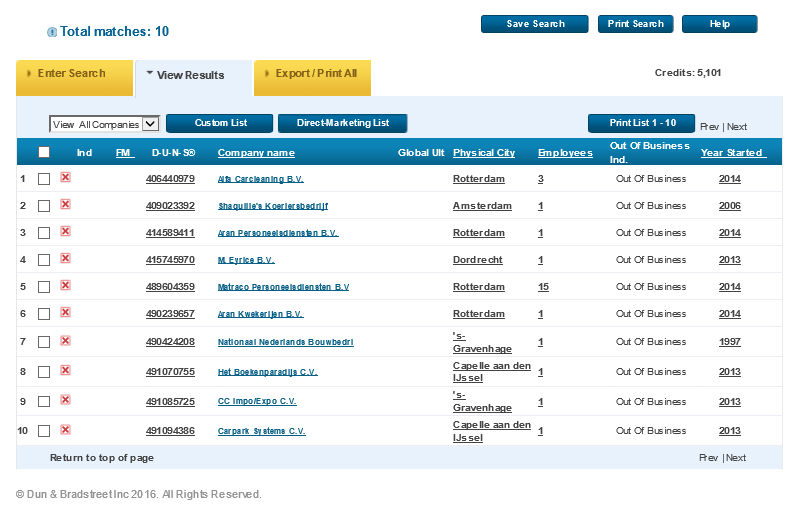Click red X icon in row 414589411

click(65, 231)
